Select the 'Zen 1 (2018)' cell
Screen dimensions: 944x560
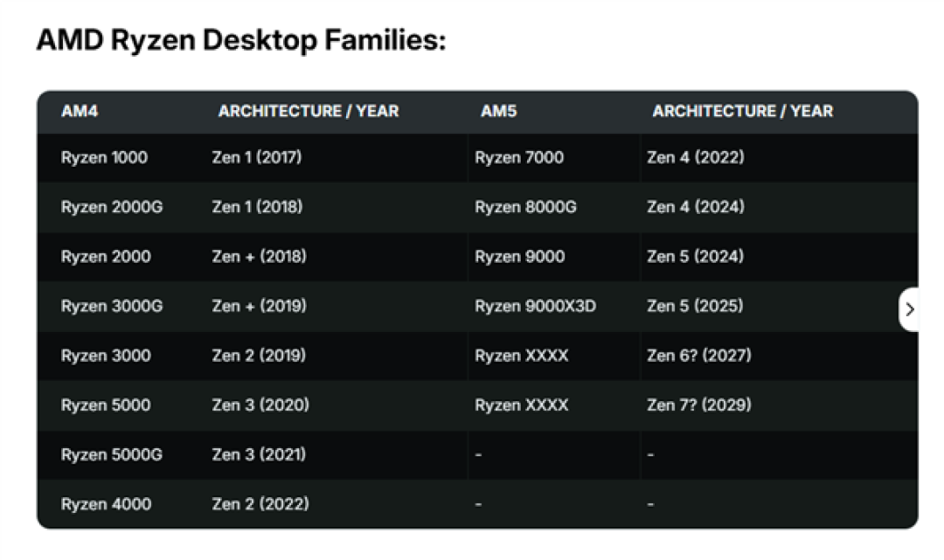(257, 207)
